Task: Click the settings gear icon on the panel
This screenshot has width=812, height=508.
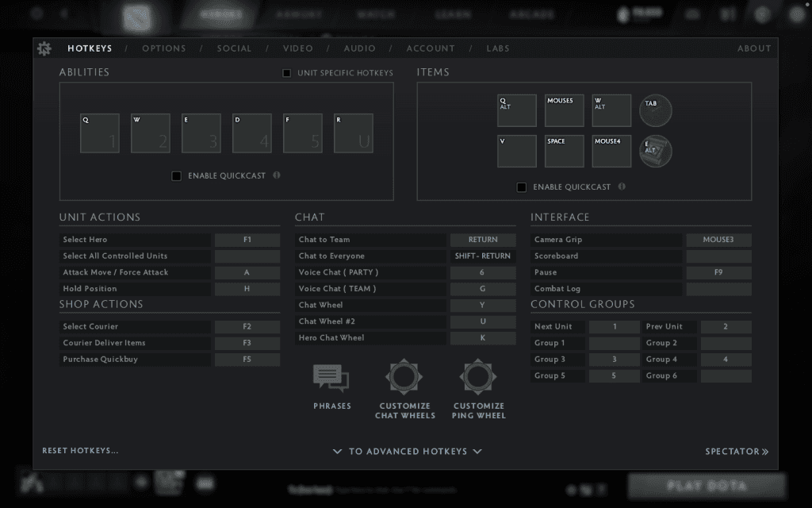Action: [44, 48]
